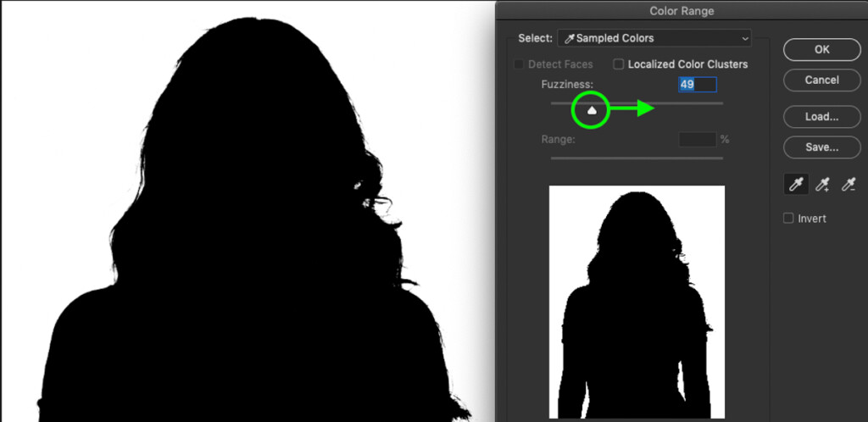
Task: Click the Fuzziness slider handle
Action: point(592,110)
